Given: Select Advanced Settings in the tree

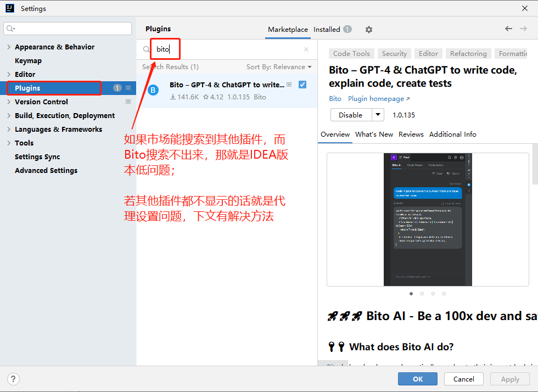Looking at the screenshot, I should point(46,171).
